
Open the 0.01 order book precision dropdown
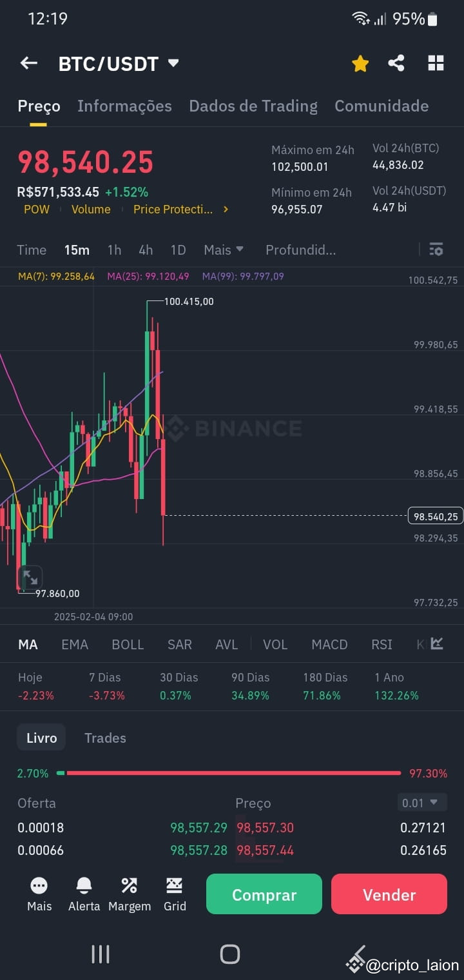tap(422, 803)
